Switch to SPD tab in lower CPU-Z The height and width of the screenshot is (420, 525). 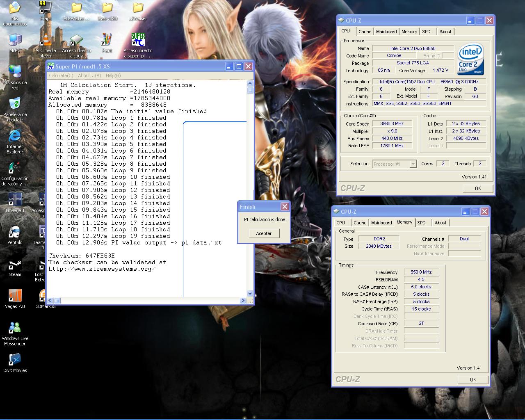(x=421, y=223)
